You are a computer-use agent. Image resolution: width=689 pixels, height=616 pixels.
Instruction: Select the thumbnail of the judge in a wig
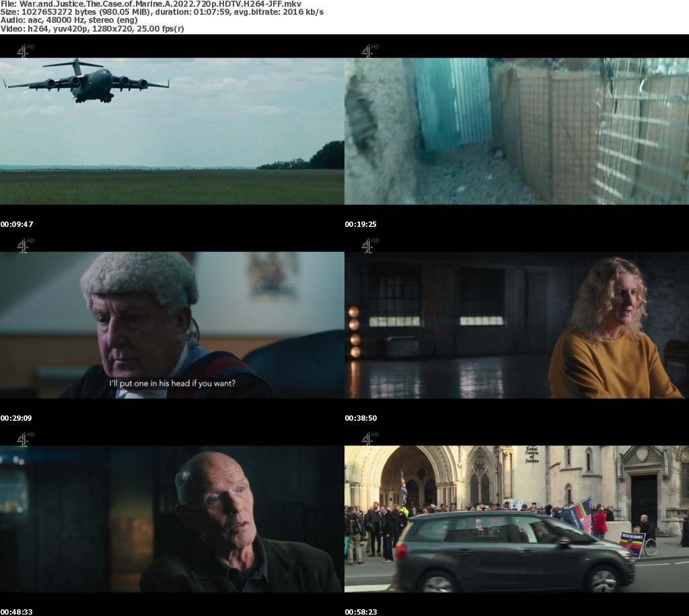(x=172, y=325)
